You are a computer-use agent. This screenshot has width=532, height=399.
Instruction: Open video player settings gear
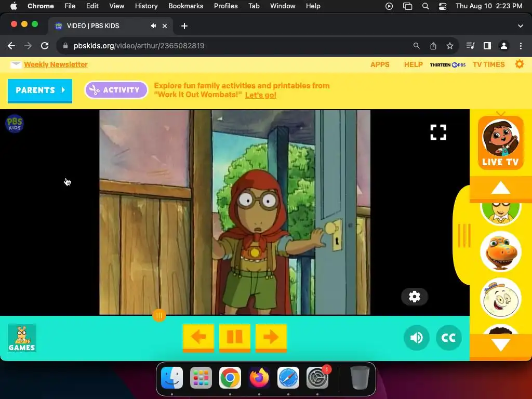[414, 297]
